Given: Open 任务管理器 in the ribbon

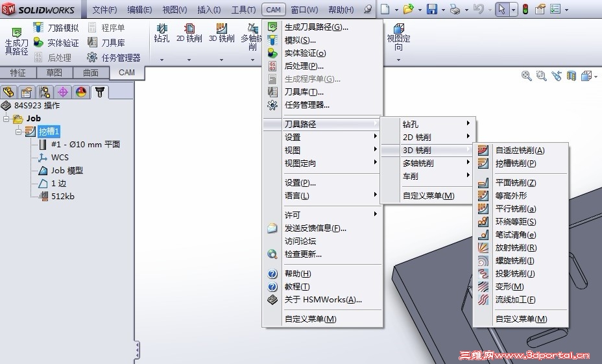Looking at the screenshot, I should click(x=114, y=58).
